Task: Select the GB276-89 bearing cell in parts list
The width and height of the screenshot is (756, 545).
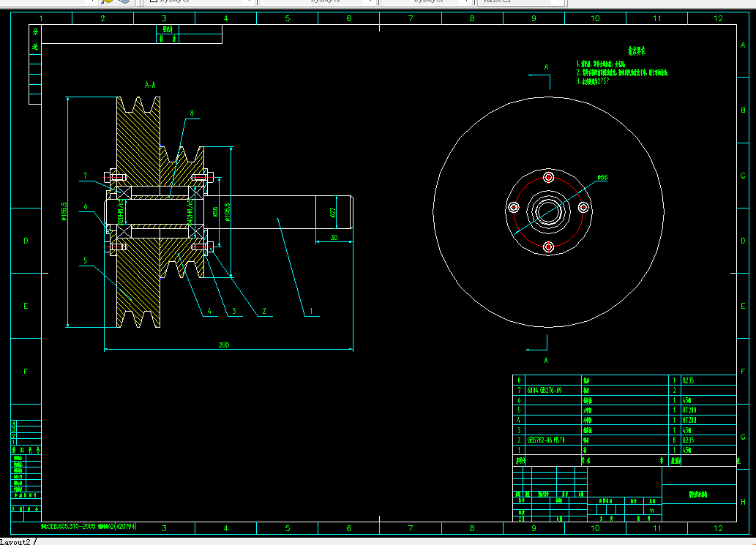Action: tap(544, 391)
